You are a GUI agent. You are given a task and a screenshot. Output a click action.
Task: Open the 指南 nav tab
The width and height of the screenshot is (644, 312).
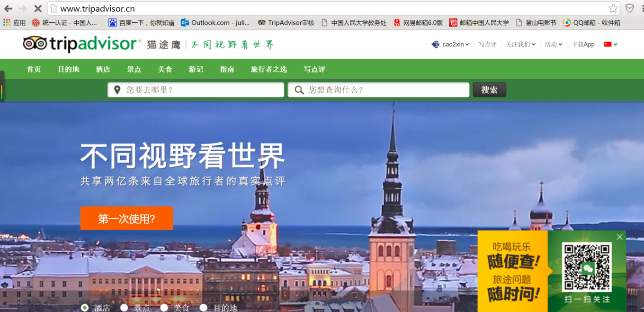(227, 69)
